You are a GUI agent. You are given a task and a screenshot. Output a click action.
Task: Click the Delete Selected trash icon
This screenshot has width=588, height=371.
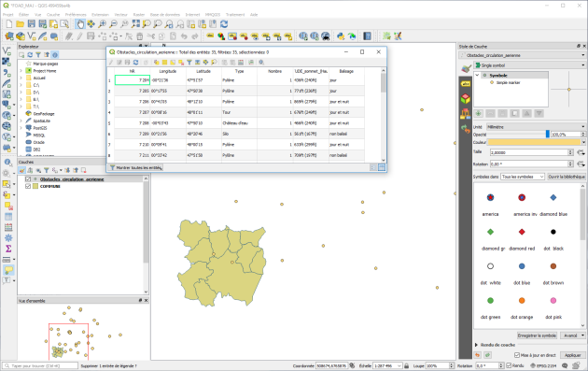pos(139,36)
